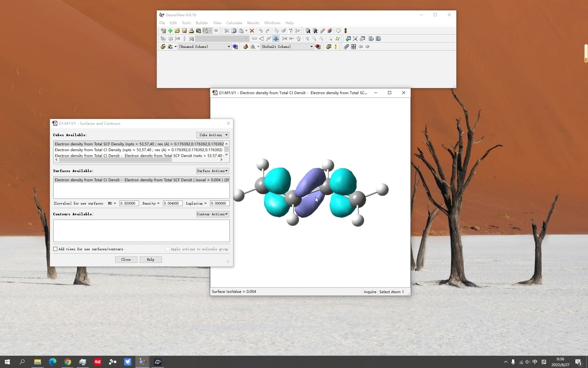Viewport: 588px width, 368px height.
Task: Enable Add views for new surfaces/contours
Action: point(55,249)
